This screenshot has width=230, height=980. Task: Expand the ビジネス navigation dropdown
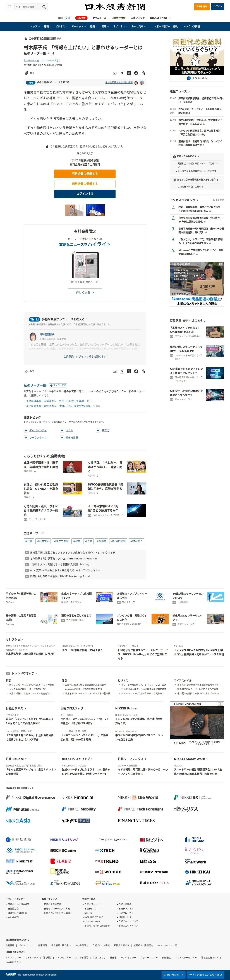61,27
